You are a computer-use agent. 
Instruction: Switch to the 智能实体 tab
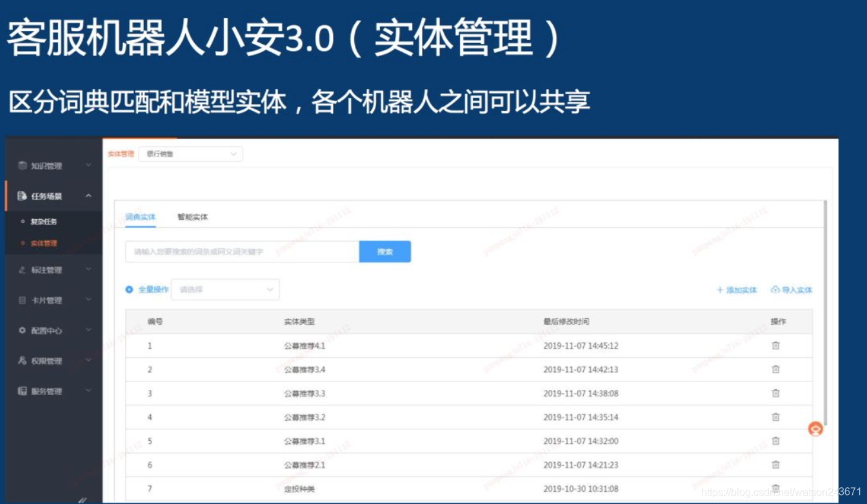tap(193, 217)
